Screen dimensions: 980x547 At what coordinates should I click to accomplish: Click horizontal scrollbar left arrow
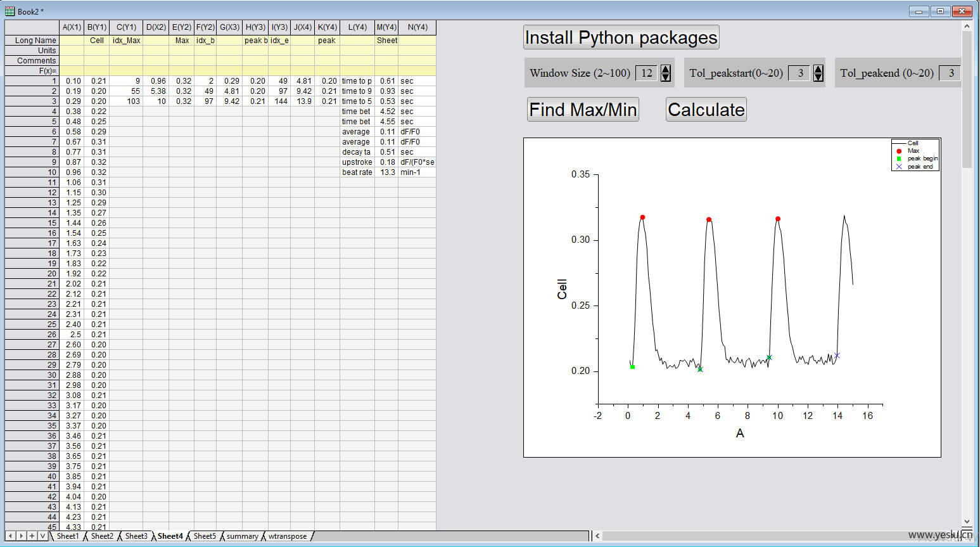pos(597,536)
